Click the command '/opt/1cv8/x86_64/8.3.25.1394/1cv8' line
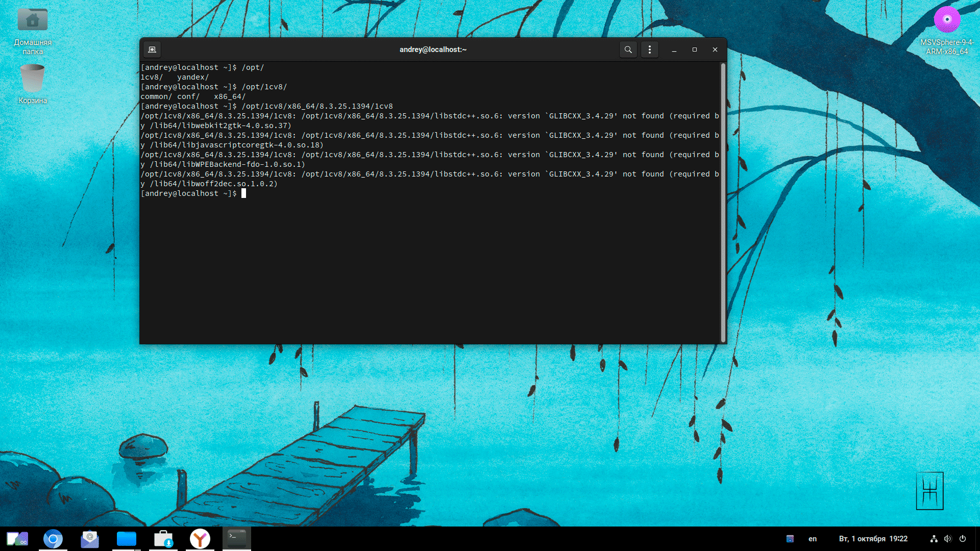The image size is (980, 551). click(x=317, y=106)
